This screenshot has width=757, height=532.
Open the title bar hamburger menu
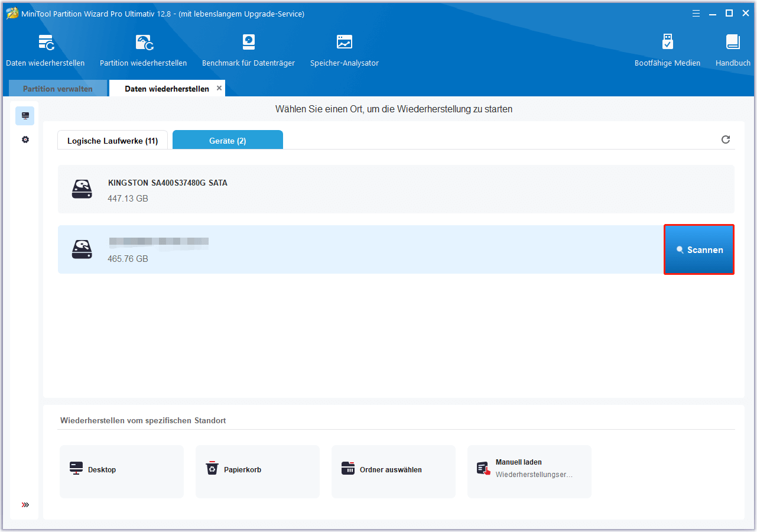[x=696, y=13]
